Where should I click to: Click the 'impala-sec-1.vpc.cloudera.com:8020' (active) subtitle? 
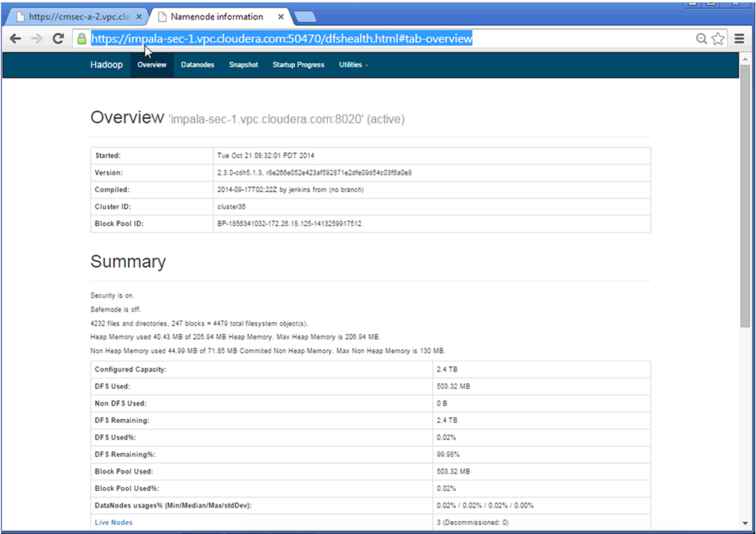(286, 119)
